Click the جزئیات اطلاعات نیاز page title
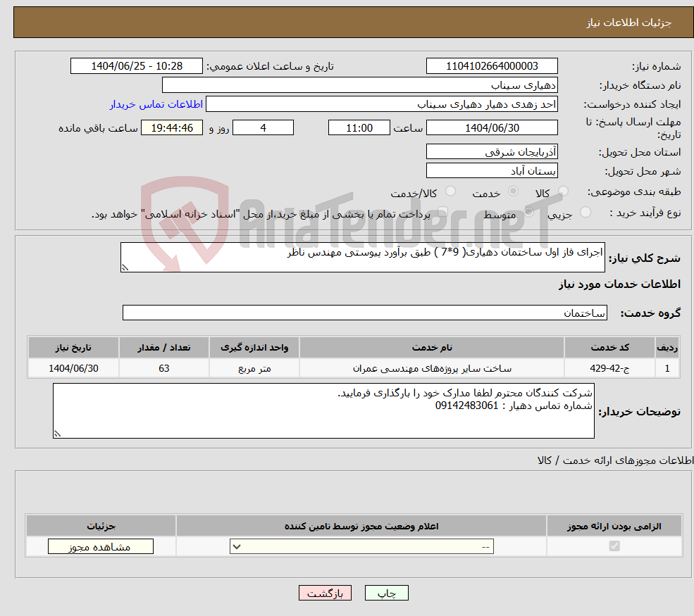Image resolution: width=694 pixels, height=616 pixels. 629,23
